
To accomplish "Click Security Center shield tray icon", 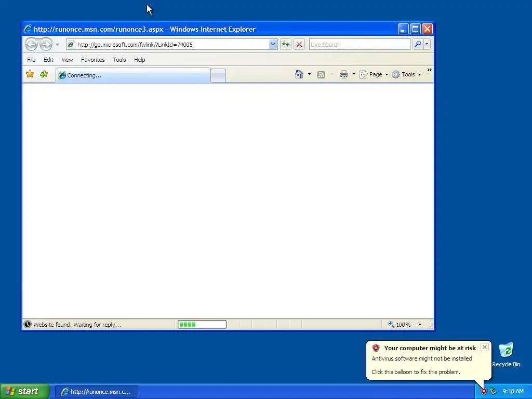I will tap(484, 392).
